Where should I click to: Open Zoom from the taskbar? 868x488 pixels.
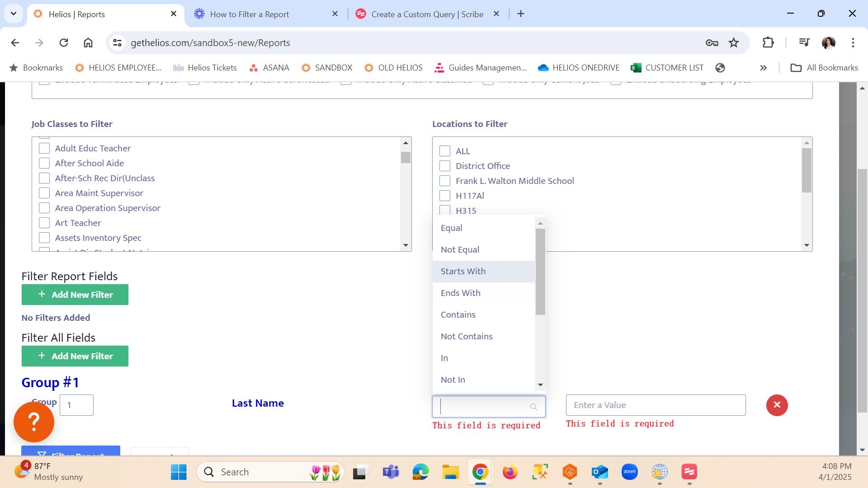coord(629,472)
